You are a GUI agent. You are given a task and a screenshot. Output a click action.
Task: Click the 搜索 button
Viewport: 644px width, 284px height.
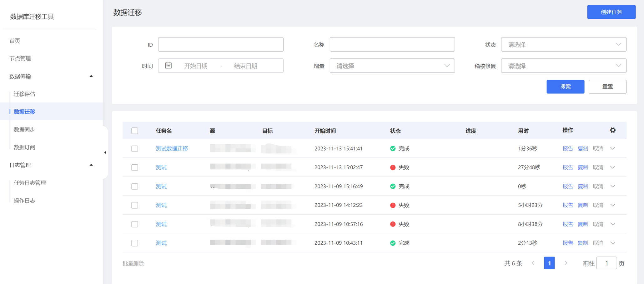coord(565,87)
